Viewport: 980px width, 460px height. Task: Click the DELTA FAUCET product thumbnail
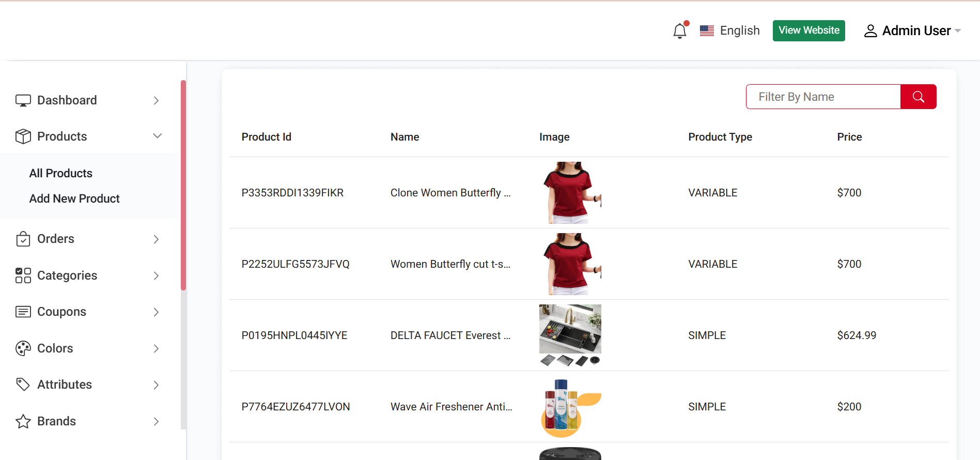coord(570,335)
